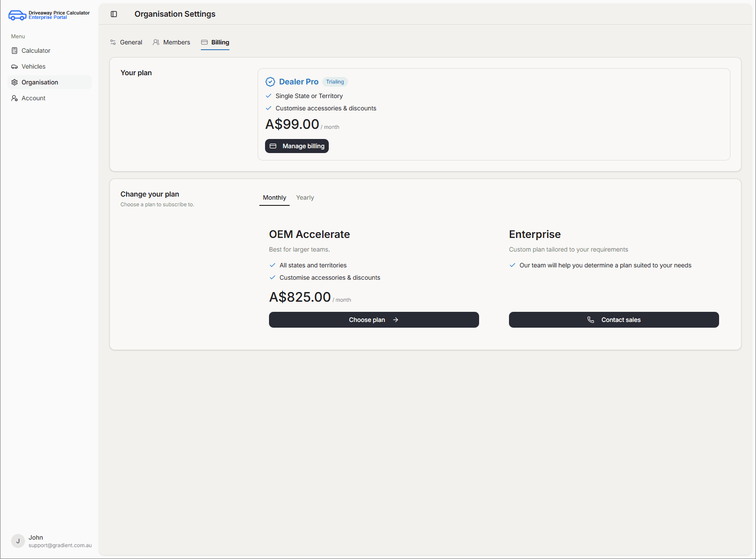This screenshot has height=559, width=756.
Task: Click the Calculator icon in the menu
Action: [x=15, y=51]
